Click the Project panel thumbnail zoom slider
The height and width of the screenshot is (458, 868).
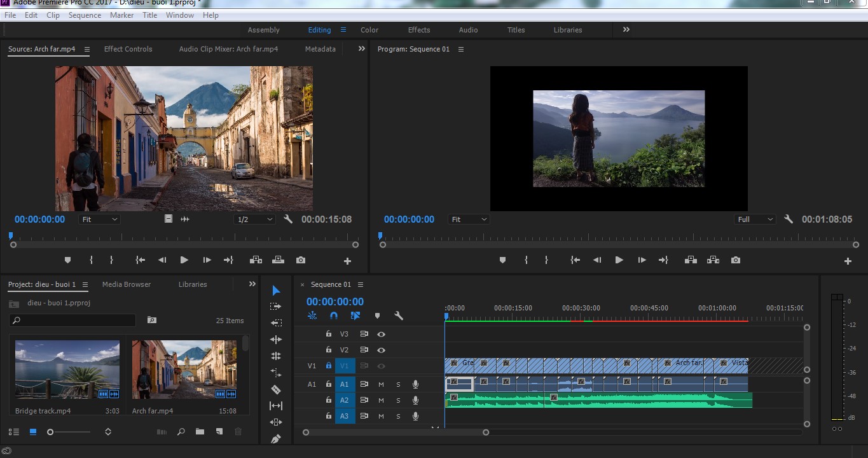(x=50, y=432)
